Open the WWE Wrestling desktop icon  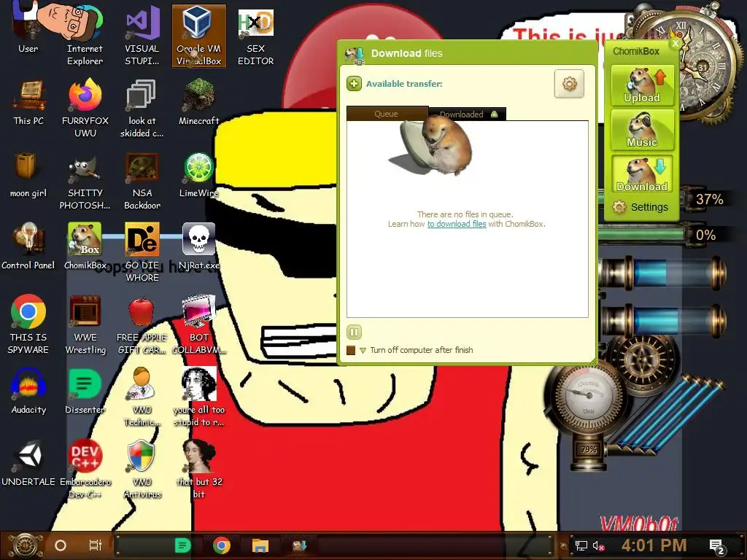click(85, 324)
